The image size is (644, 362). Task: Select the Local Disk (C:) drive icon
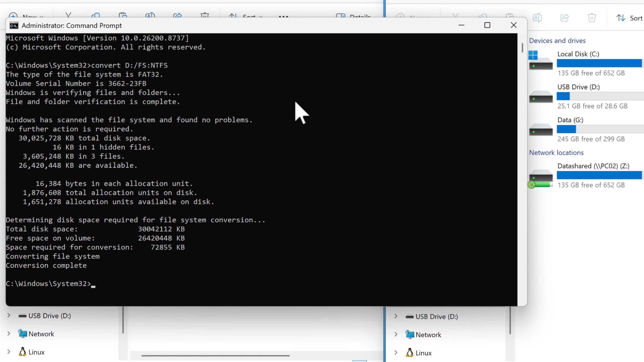click(540, 60)
